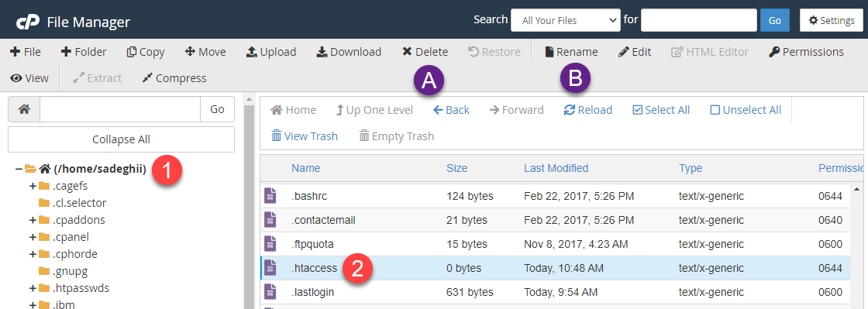
Task: Go to Home in navigation bar
Action: coord(294,110)
